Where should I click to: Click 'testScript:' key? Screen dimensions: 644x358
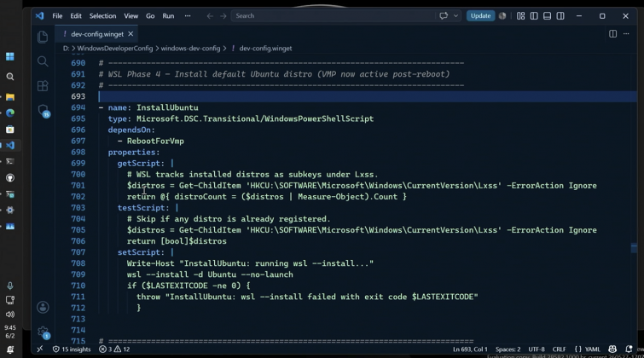[143, 208]
